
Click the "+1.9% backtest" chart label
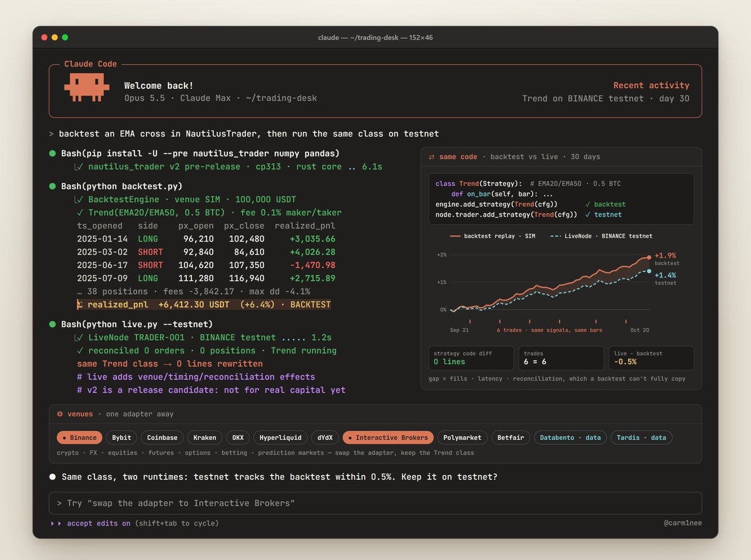click(667, 259)
